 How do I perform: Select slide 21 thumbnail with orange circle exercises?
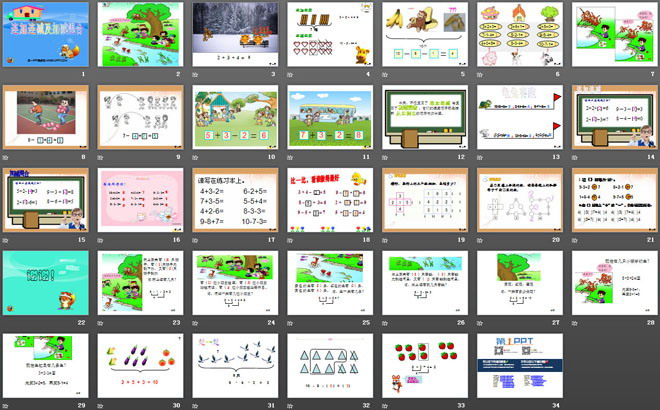(x=615, y=200)
